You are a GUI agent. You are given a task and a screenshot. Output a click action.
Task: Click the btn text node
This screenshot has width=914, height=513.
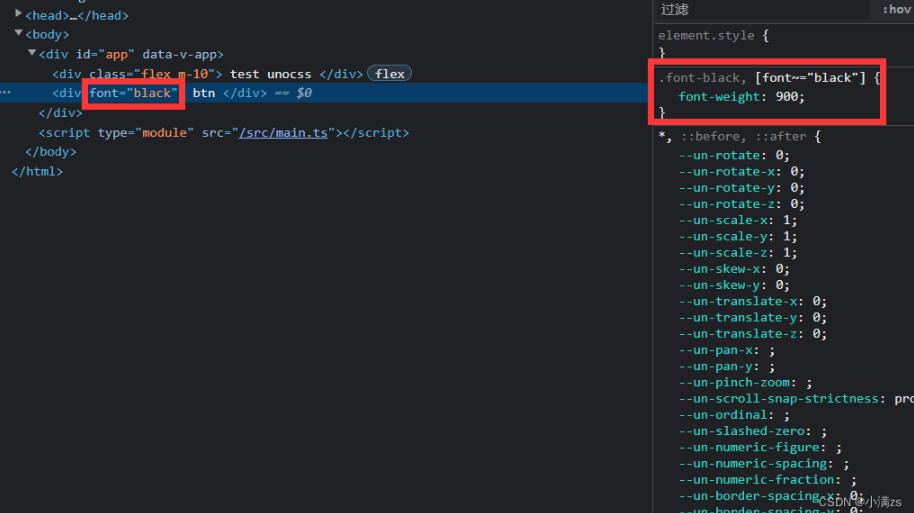203,93
